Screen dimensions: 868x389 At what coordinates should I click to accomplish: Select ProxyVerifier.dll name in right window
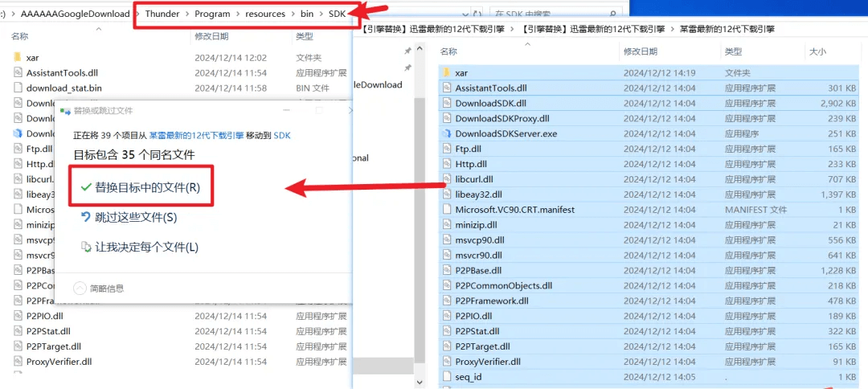(489, 362)
